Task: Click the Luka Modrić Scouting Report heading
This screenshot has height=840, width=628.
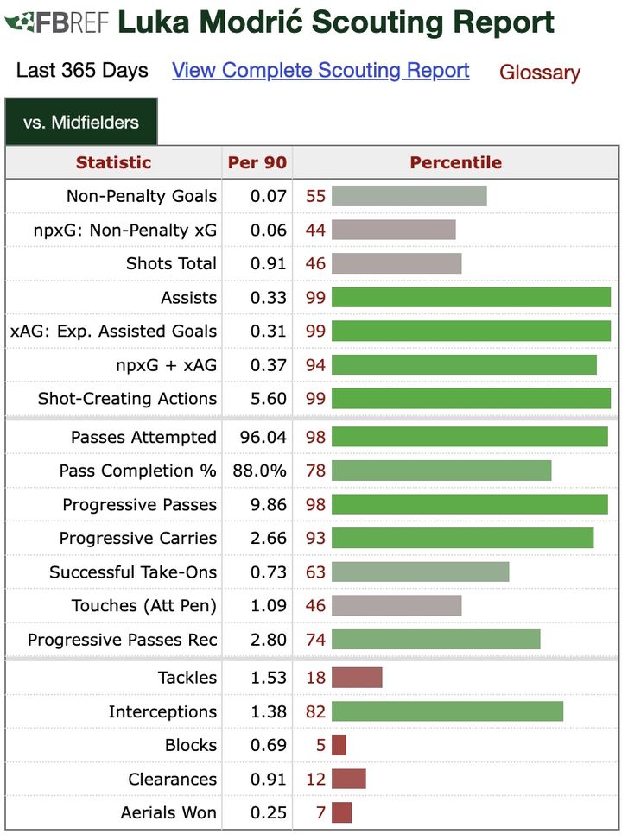Action: tap(336, 23)
